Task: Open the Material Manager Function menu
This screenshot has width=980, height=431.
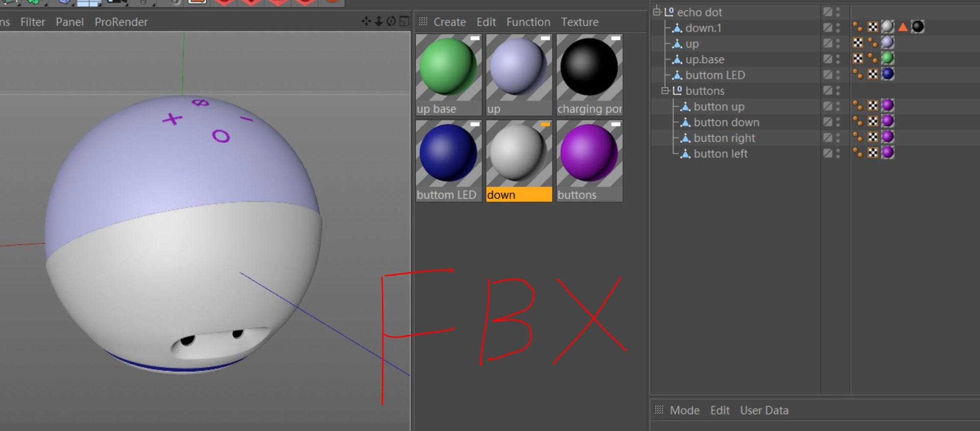Action: (x=528, y=22)
